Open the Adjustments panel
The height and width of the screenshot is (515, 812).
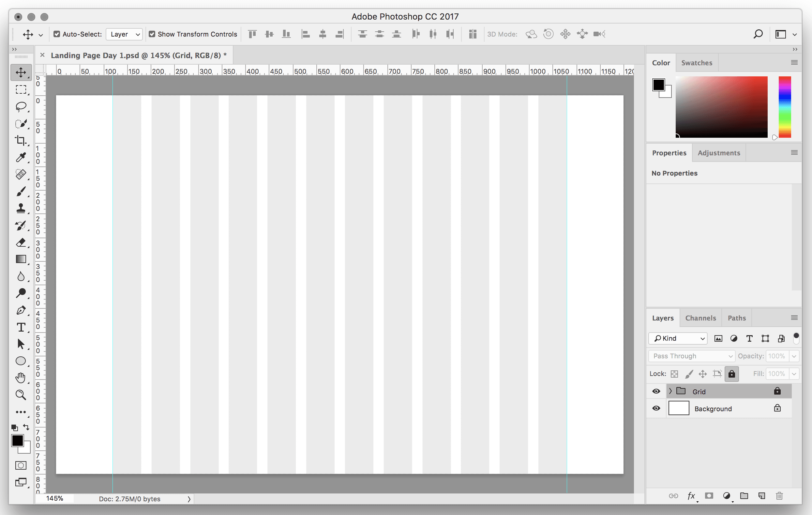coord(719,153)
